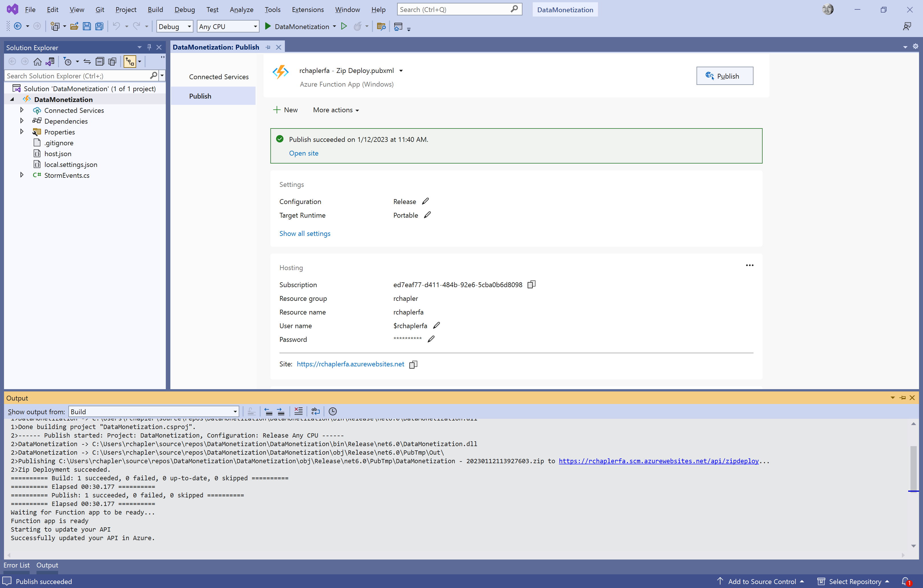Click the Open File folder icon
Screen dimensions: 923x588
tap(74, 26)
